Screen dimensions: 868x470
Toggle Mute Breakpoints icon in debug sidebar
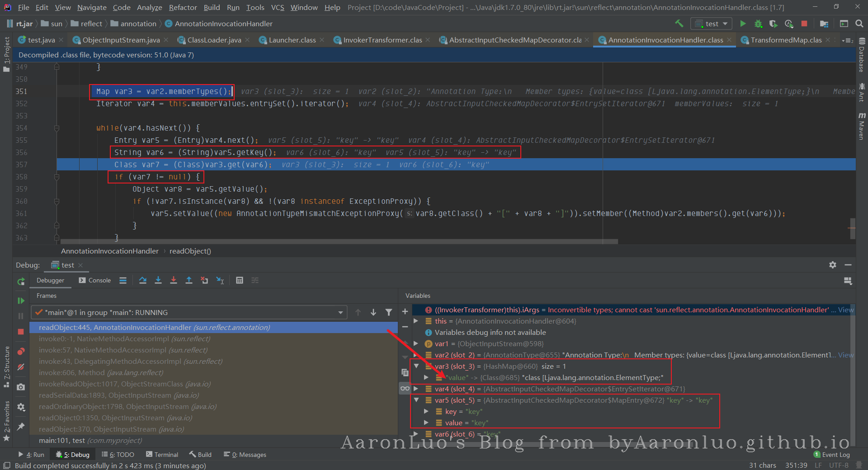click(x=21, y=367)
